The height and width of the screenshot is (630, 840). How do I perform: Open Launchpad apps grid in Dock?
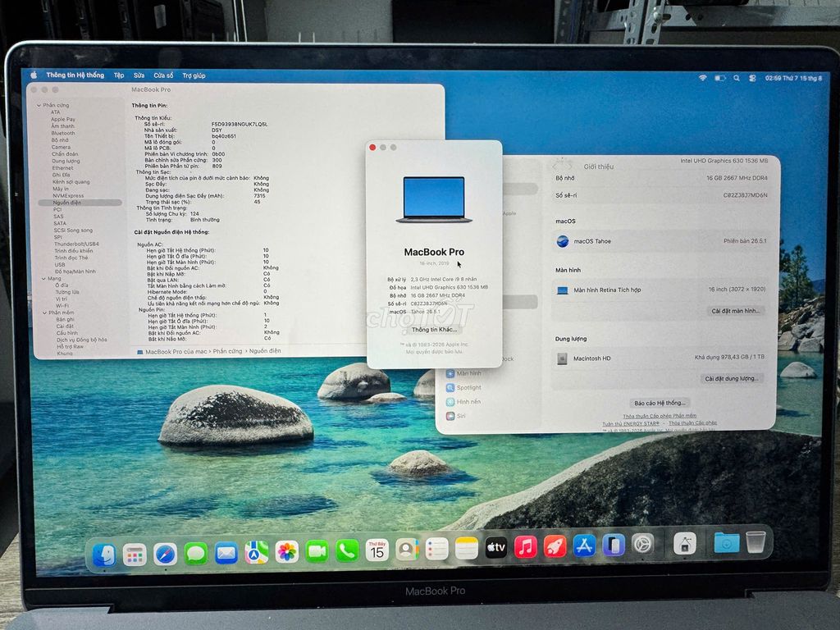point(135,555)
